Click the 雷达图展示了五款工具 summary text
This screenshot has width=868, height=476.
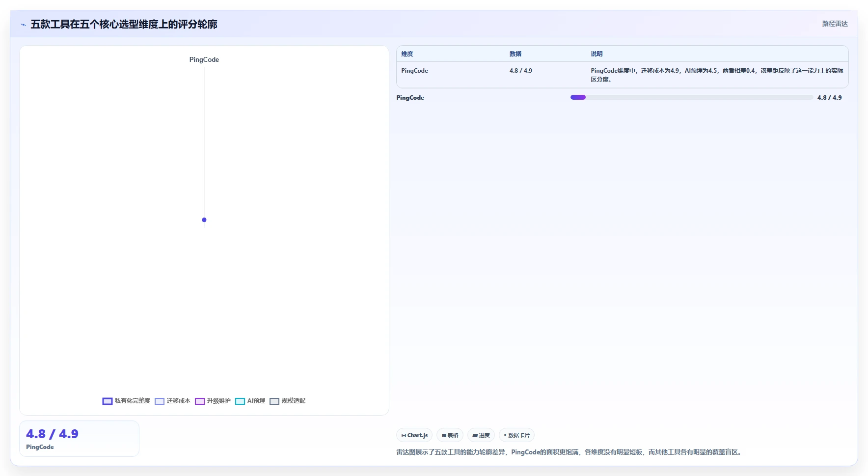[570, 452]
